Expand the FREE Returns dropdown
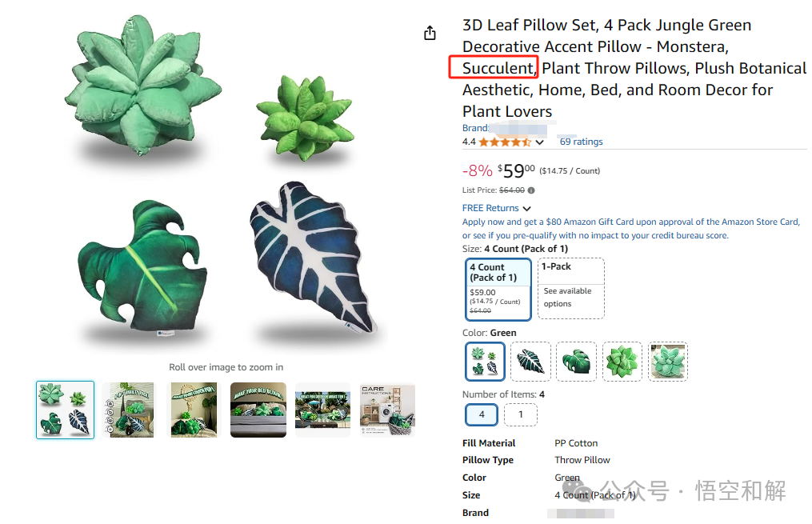 tap(497, 208)
